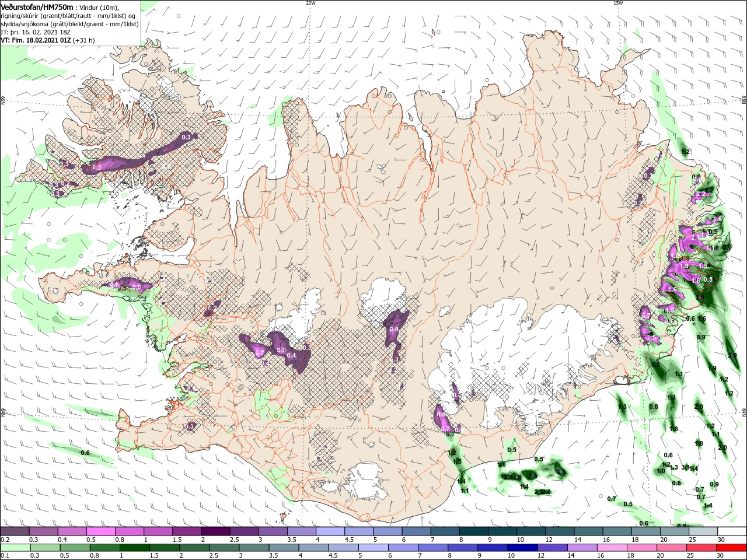Click the white 30+ swatch ending the upper legend row
Screen dimensions: 747x560
732,531
